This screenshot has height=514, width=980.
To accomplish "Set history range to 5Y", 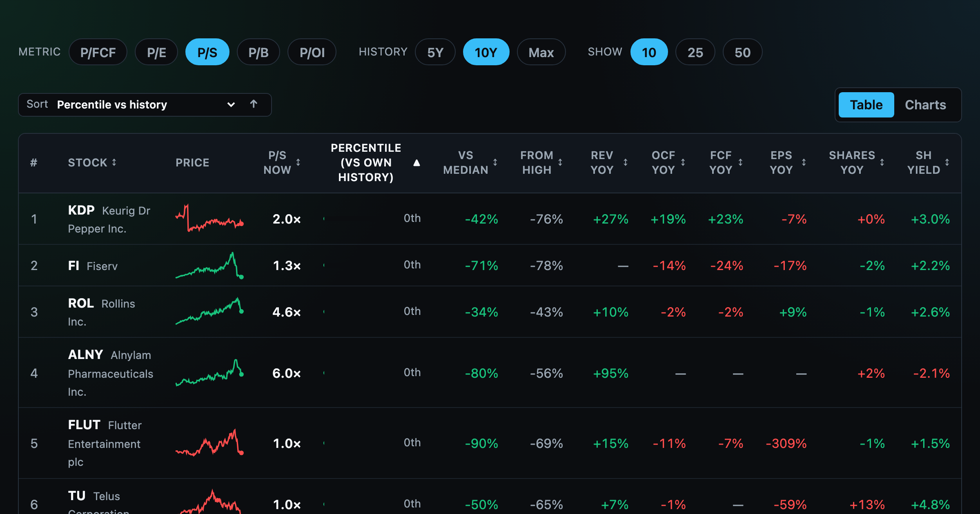I will coord(435,52).
